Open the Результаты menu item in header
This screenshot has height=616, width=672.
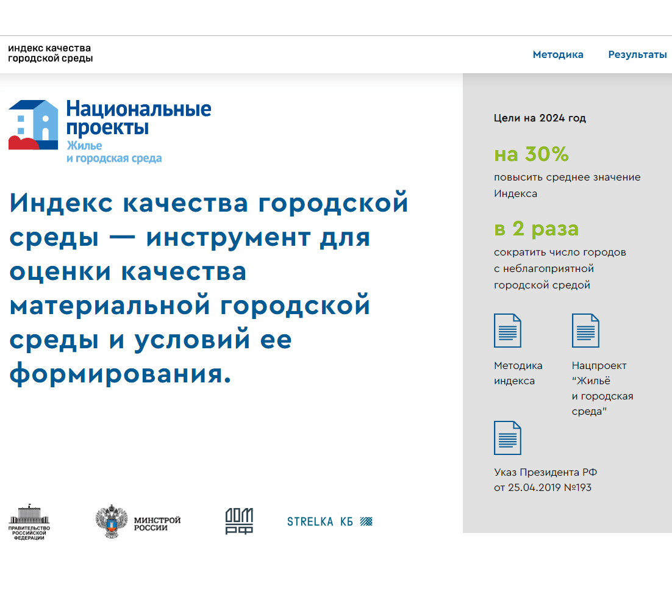coord(637,55)
